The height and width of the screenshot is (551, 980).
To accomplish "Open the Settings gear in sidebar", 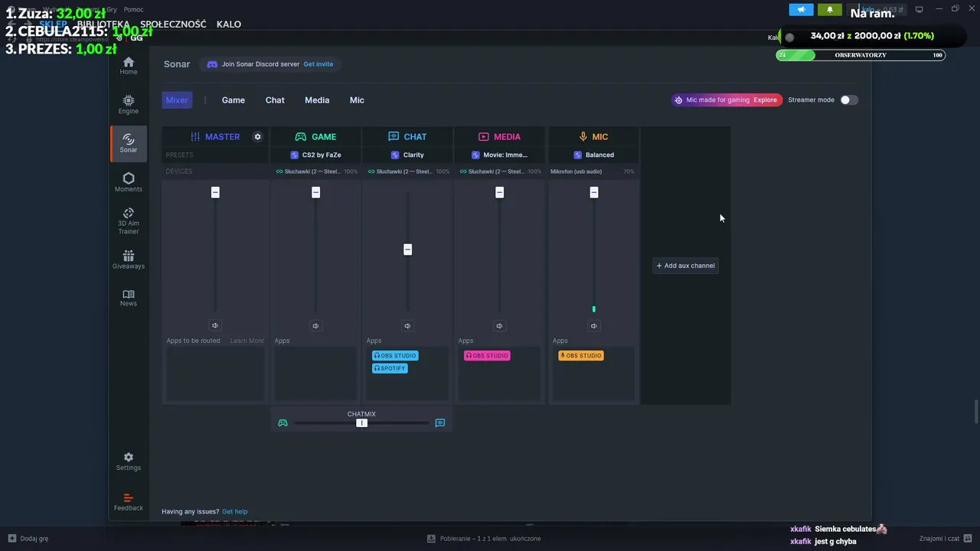I will coord(129,461).
